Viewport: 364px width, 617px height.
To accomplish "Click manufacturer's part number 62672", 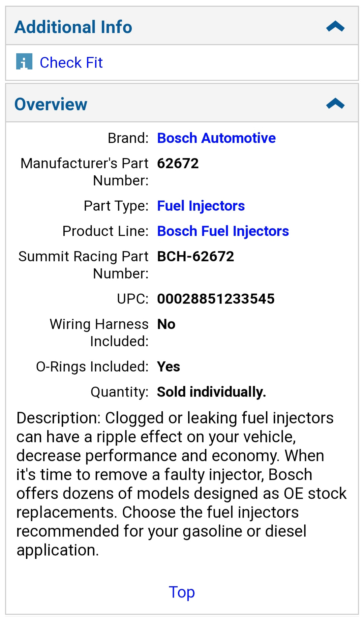I will tap(178, 164).
